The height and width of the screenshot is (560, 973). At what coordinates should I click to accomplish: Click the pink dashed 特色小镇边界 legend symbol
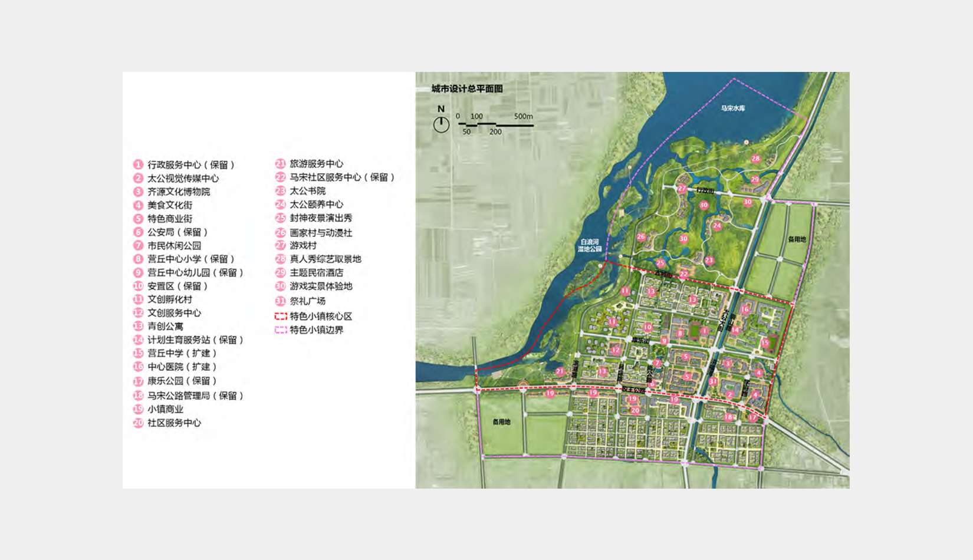[281, 330]
